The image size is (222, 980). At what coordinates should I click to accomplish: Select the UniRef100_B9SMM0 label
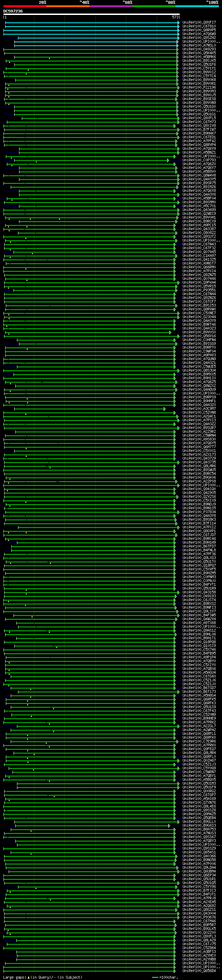pos(199,202)
